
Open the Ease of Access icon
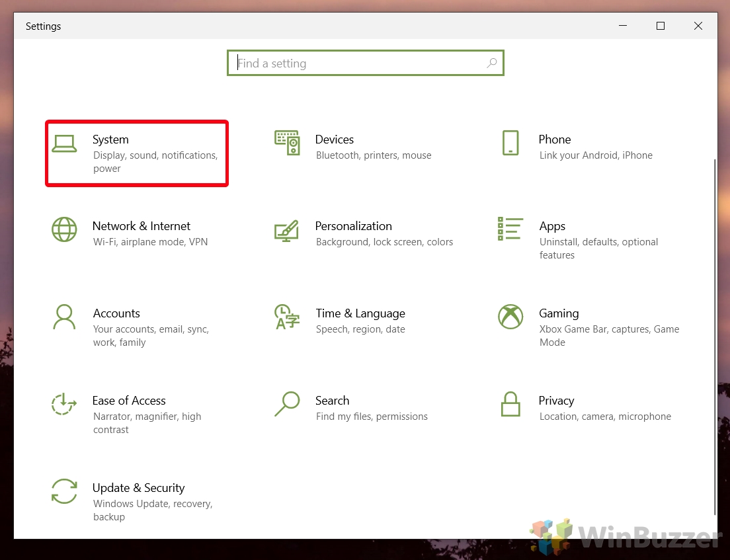click(x=64, y=403)
